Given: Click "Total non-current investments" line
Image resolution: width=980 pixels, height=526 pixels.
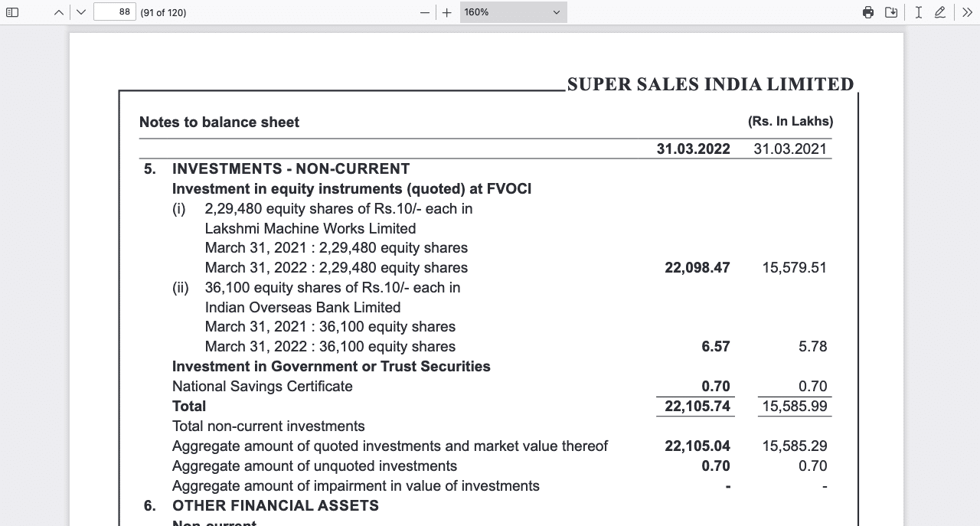Looking at the screenshot, I should 269,426.
